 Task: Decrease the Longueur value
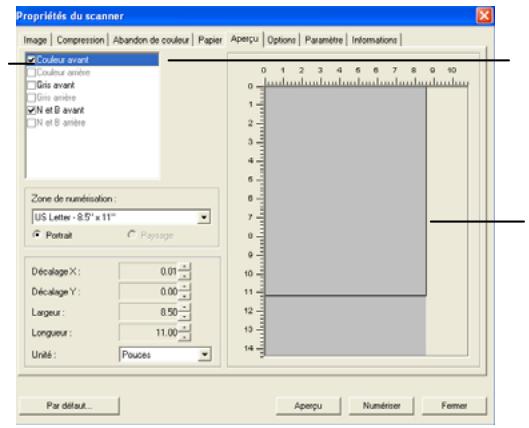184,337
